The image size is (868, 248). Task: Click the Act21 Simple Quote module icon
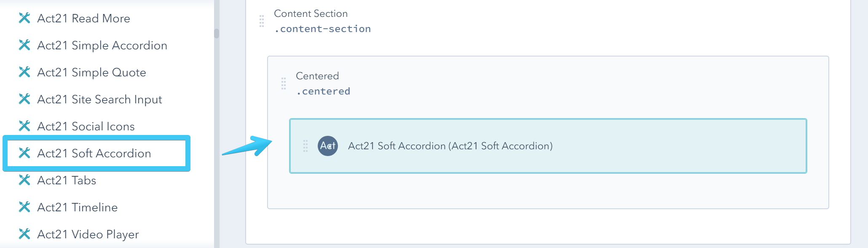26,72
